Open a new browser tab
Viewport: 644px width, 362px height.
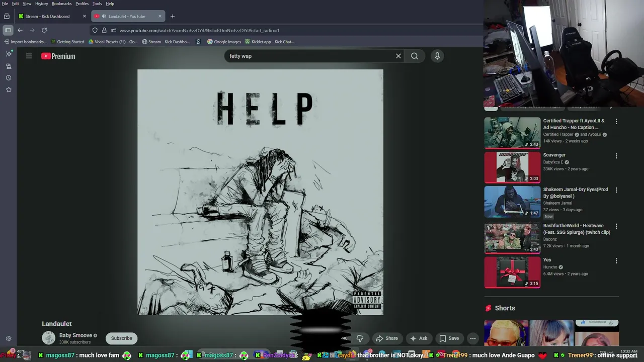(173, 16)
